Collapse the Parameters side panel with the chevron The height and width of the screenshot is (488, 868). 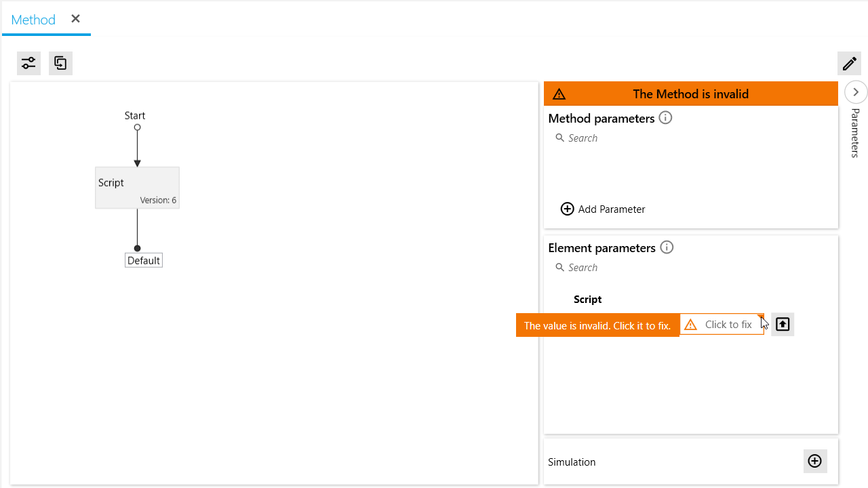point(856,92)
